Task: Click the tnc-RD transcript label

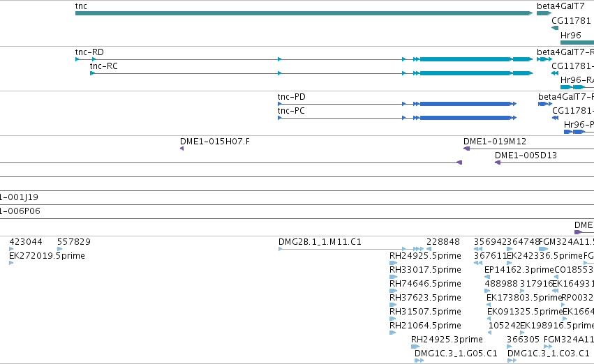Action: coord(89,52)
